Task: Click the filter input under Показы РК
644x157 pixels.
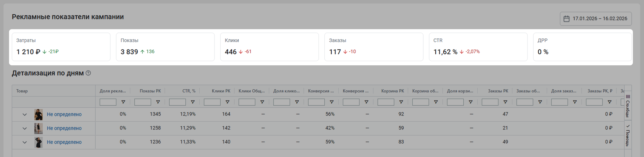Action: point(142,102)
